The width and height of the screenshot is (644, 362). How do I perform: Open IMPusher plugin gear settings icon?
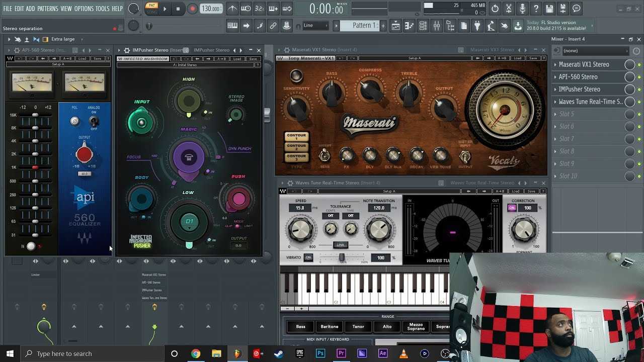[x=127, y=50]
